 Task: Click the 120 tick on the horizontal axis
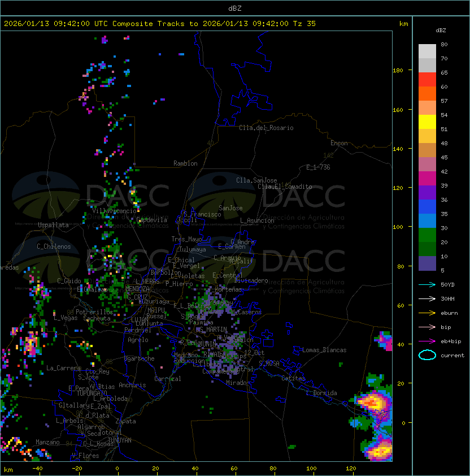pos(351,469)
